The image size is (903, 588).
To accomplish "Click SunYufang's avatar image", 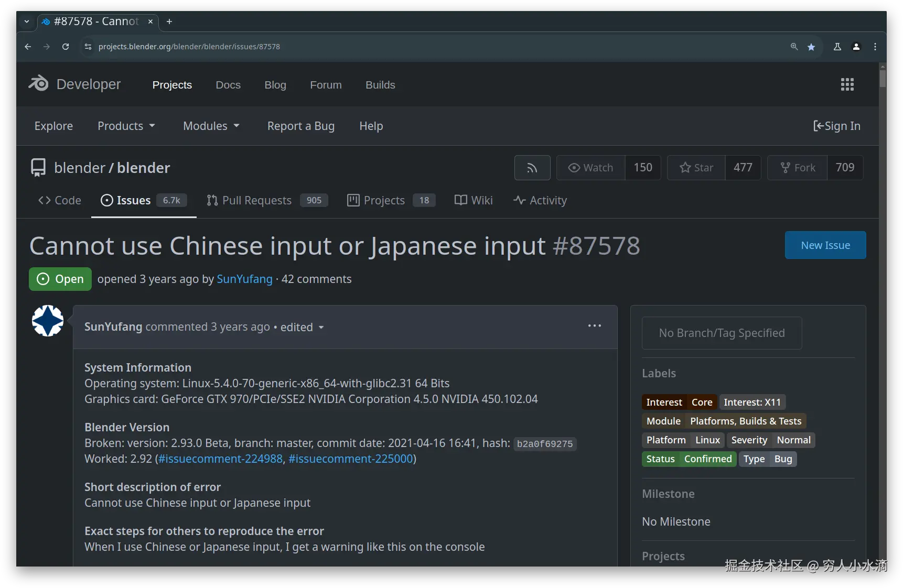I will 48,321.
